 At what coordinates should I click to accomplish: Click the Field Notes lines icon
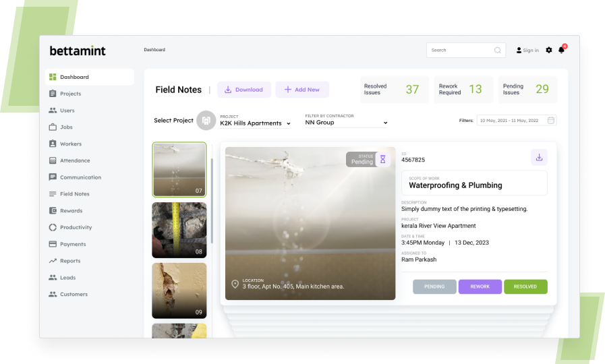click(x=53, y=194)
